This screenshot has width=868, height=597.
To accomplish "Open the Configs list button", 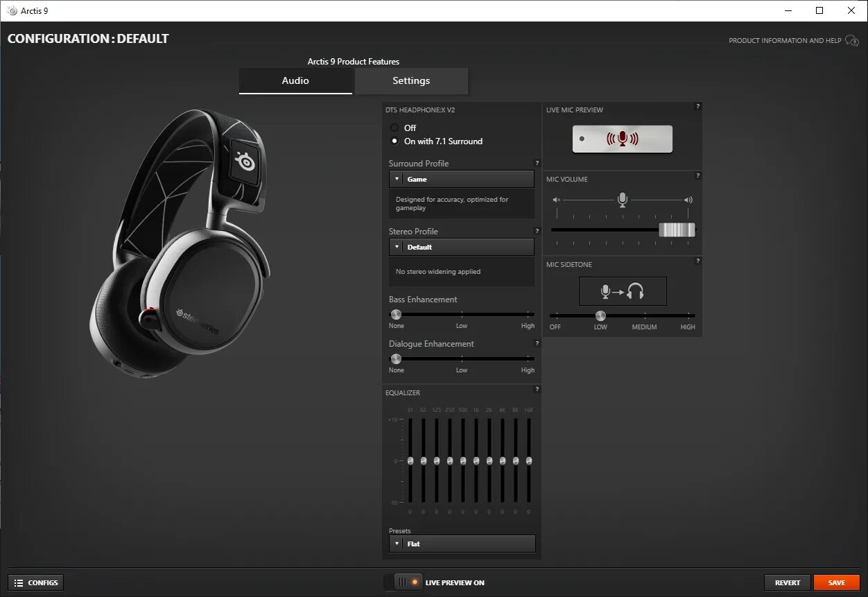I will click(x=36, y=583).
